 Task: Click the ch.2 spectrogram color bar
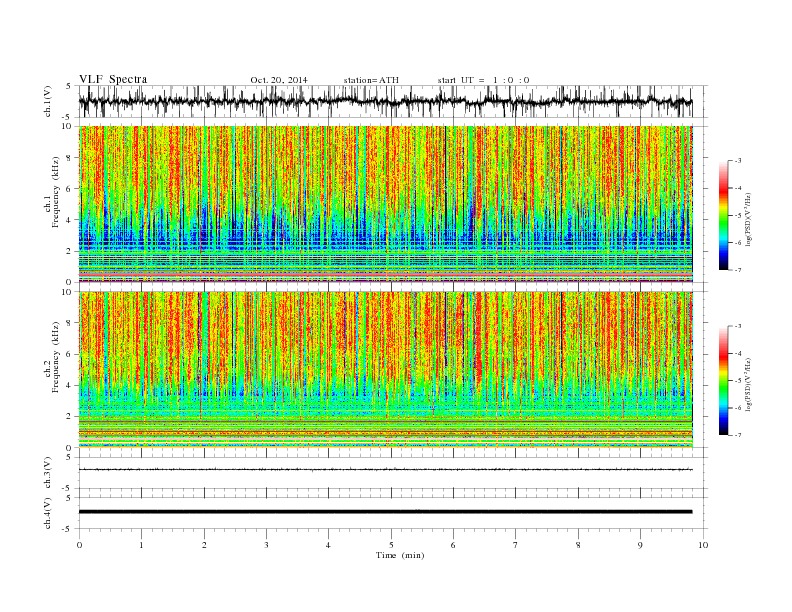pyautogui.click(x=723, y=381)
